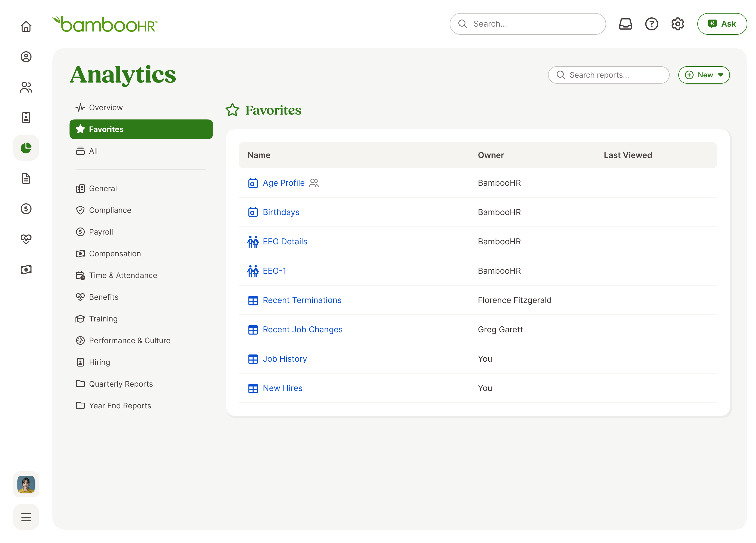Open the Files document icon in left rail
The width and height of the screenshot is (756, 543).
pyautogui.click(x=26, y=178)
